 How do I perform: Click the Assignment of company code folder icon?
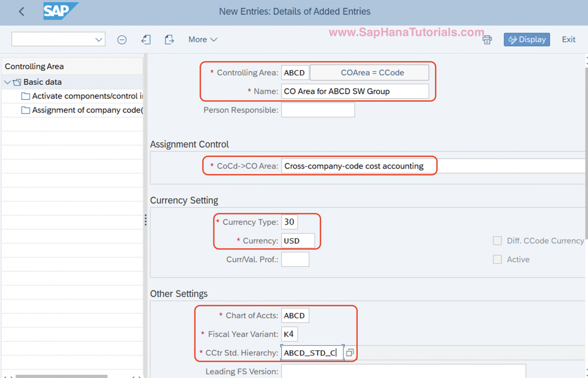(x=26, y=110)
